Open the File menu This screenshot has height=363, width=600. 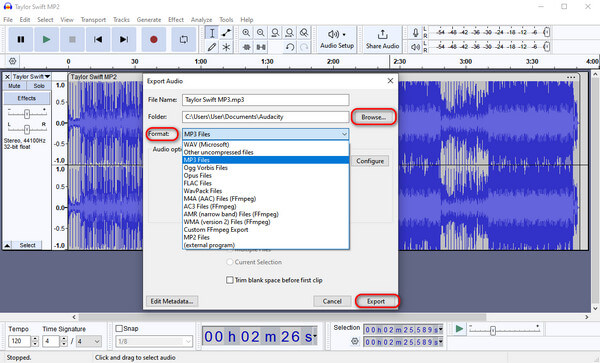8,20
